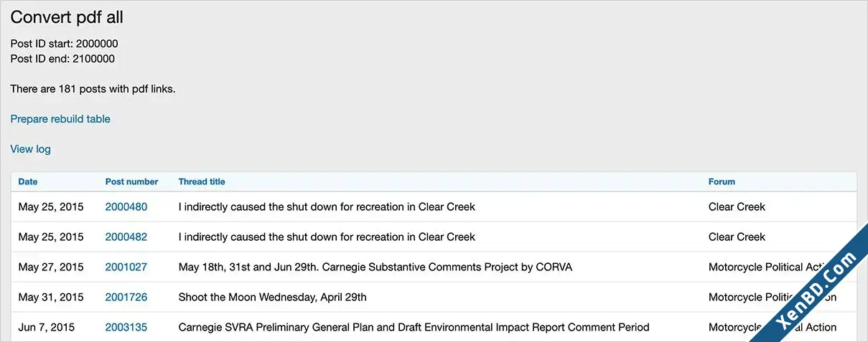The image size is (868, 342).
Task: Sort by the Post number column header
Action: (x=131, y=181)
